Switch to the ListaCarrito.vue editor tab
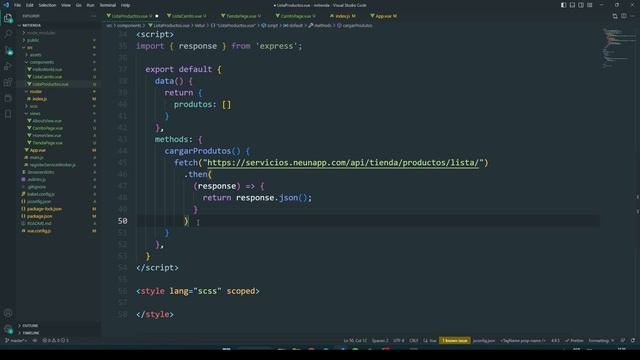This screenshot has width=640, height=360. click(x=187, y=16)
